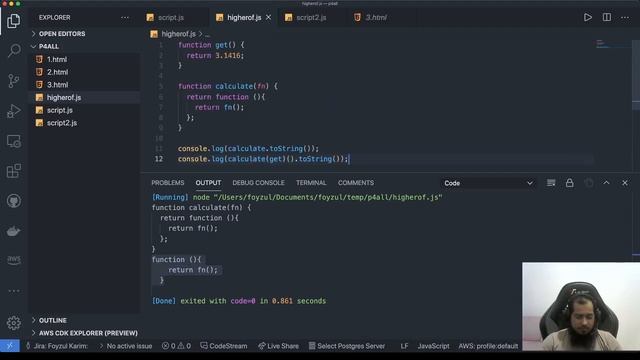Screen dimensions: 640x360
Task: Open the log output file icon
Action: point(588,183)
